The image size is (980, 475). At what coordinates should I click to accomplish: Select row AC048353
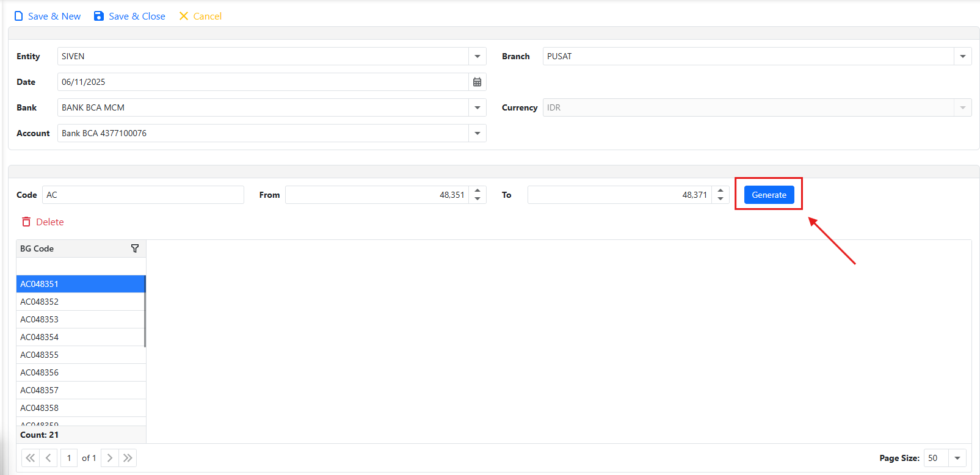81,319
